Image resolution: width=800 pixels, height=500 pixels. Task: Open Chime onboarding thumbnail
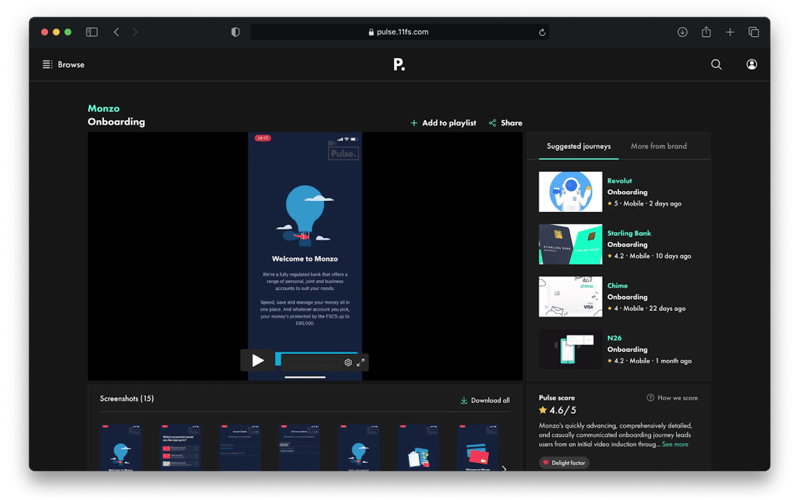[x=570, y=297]
